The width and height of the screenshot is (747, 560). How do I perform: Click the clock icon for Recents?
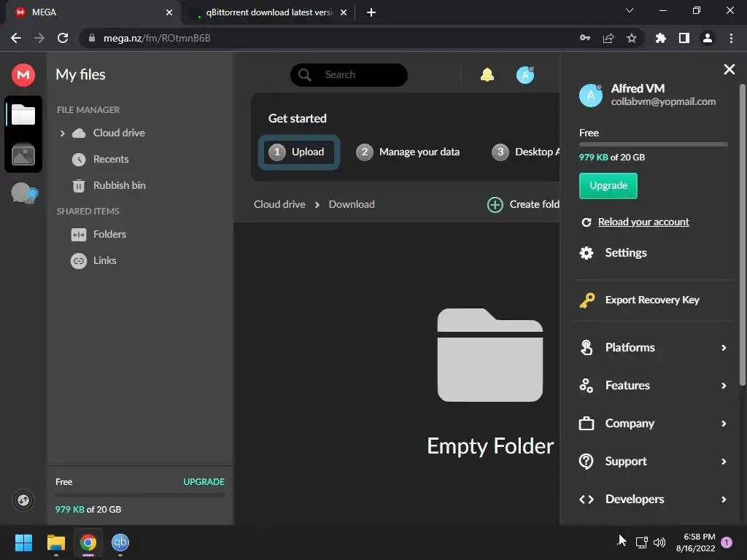pos(79,159)
